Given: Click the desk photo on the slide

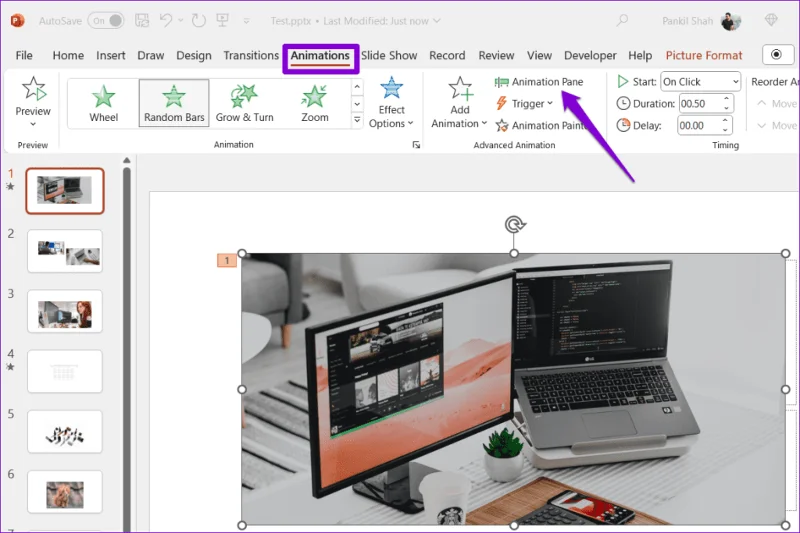Looking at the screenshot, I should pyautogui.click(x=514, y=389).
